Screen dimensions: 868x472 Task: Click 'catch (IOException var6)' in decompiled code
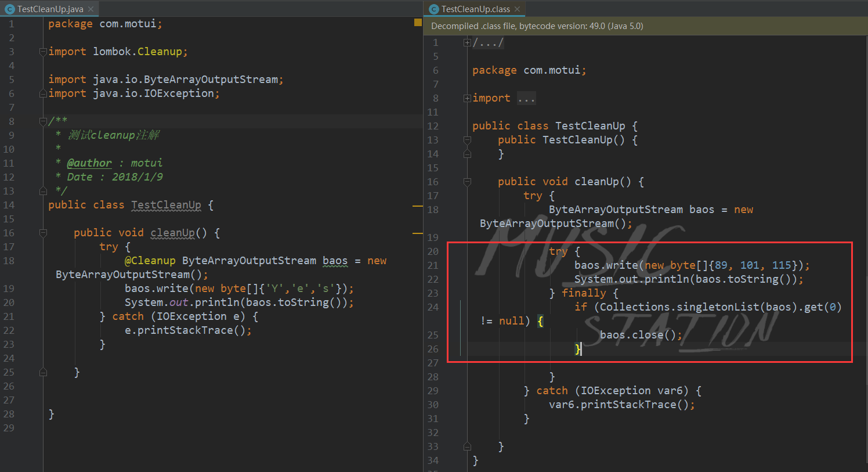612,391
